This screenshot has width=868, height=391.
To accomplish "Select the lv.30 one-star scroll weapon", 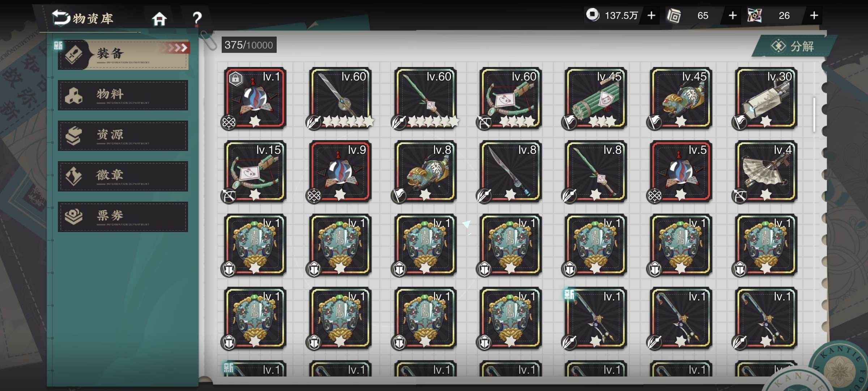I will tap(766, 98).
